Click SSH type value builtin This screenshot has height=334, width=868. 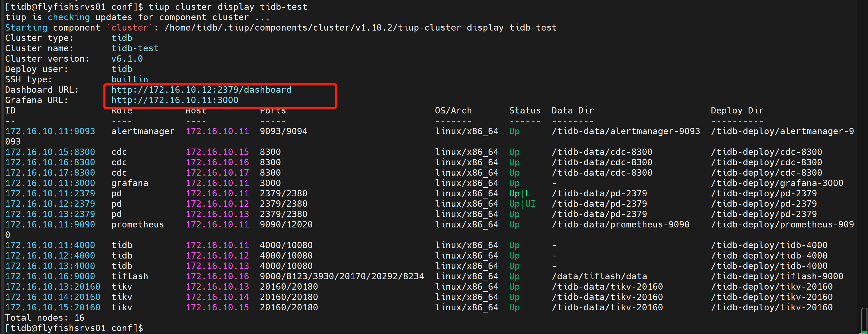pyautogui.click(x=130, y=79)
